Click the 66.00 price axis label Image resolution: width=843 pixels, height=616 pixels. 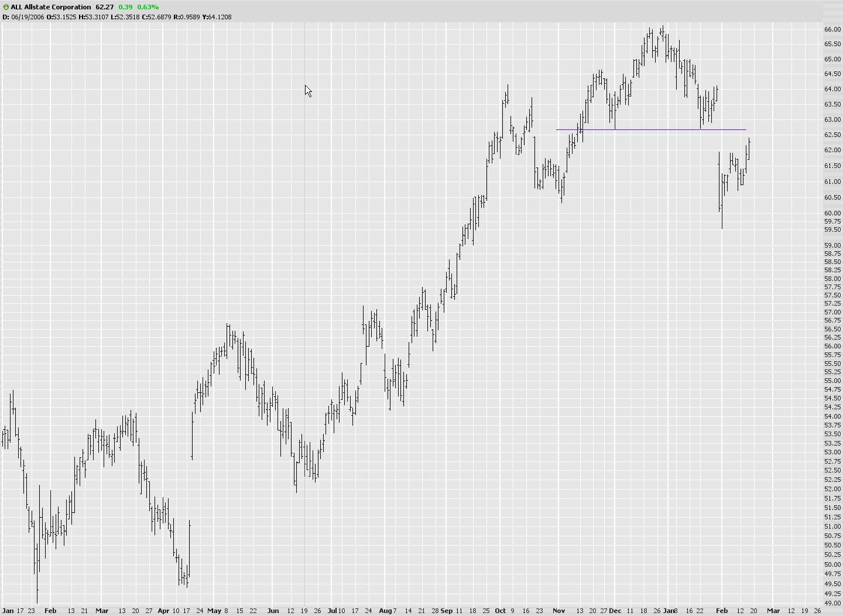tap(832, 29)
